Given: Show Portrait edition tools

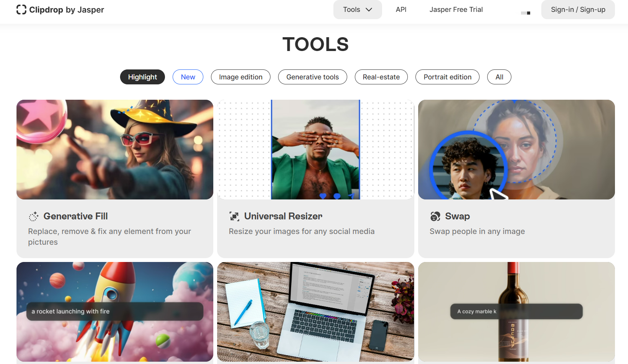Looking at the screenshot, I should coord(447,77).
